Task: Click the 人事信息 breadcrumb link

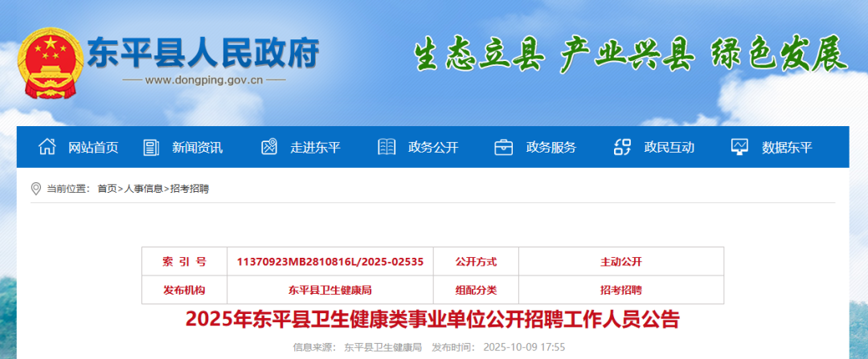Action: (x=144, y=189)
